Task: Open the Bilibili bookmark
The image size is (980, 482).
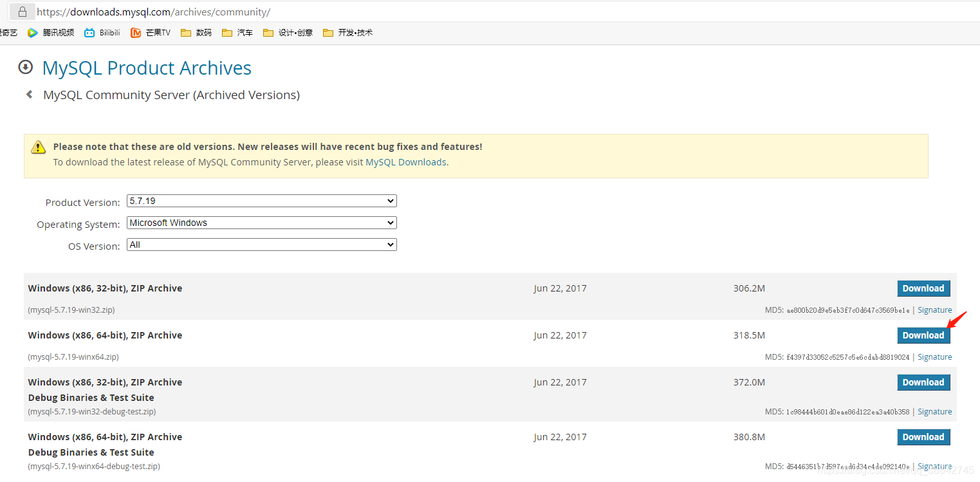Action: pos(102,32)
